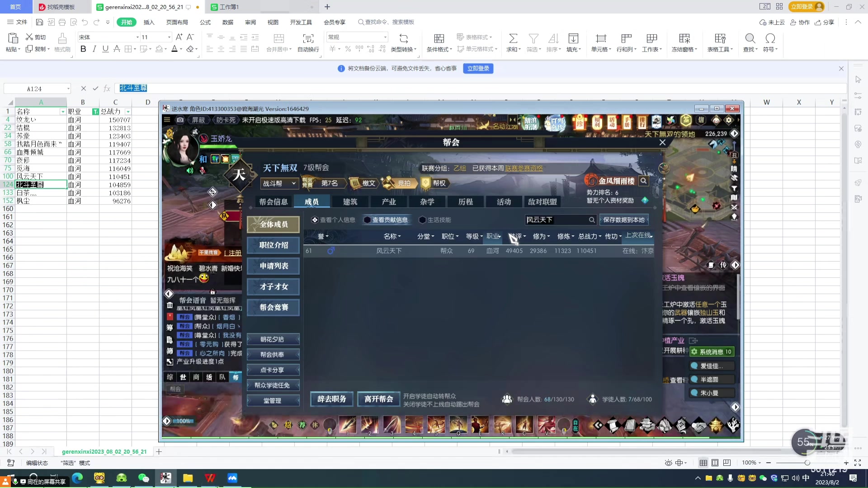Click the AutoSum (求和) icon
This screenshot has width=868, height=488.
513,38
